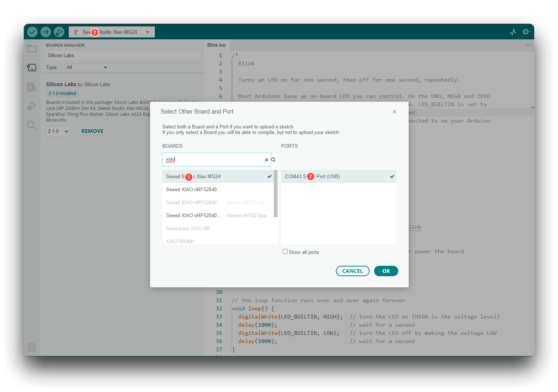Open the Sketchbook folder sidebar icon
Screen dimensions: 558x392
(x=32, y=48)
